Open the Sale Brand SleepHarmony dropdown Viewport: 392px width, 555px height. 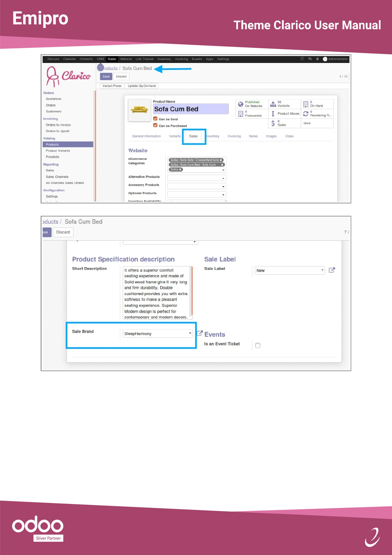point(157,334)
